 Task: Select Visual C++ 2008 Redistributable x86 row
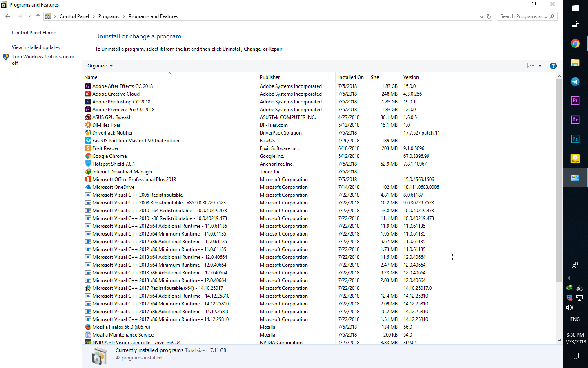click(268, 203)
